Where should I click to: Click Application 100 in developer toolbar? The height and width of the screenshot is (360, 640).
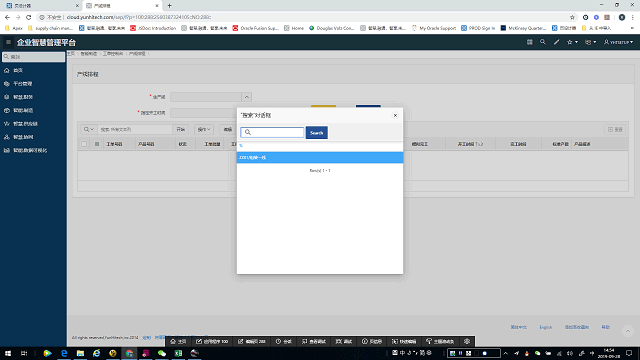point(212,341)
